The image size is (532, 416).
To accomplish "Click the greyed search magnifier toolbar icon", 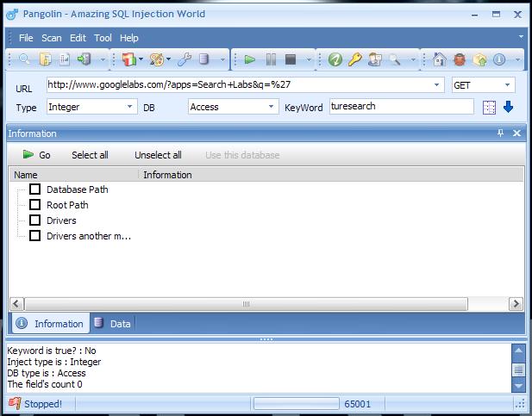I will [395, 59].
